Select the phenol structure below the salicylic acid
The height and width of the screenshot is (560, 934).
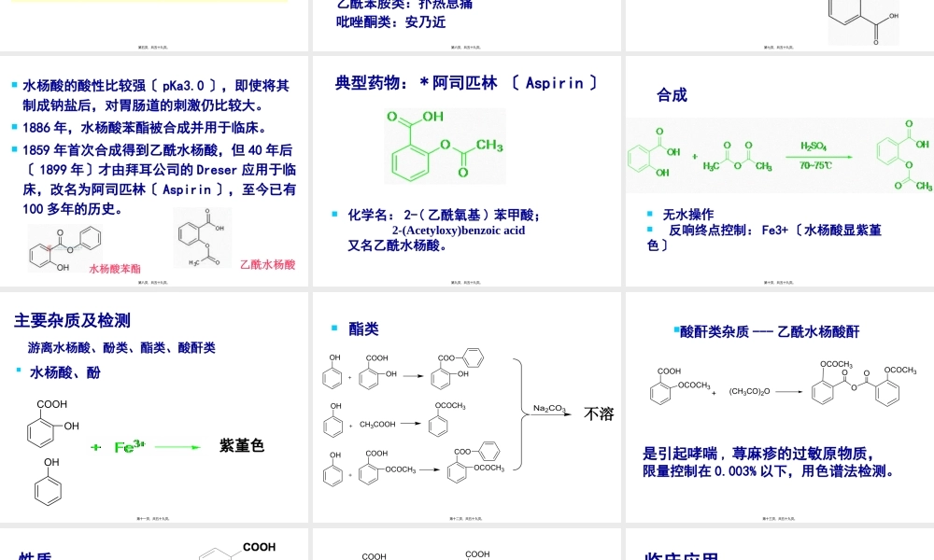point(49,482)
